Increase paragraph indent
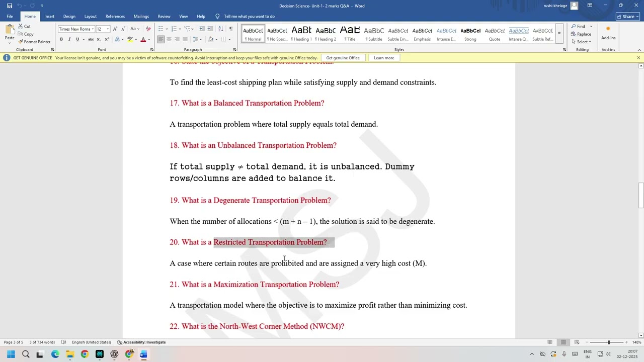644x362 pixels. pos(210,29)
